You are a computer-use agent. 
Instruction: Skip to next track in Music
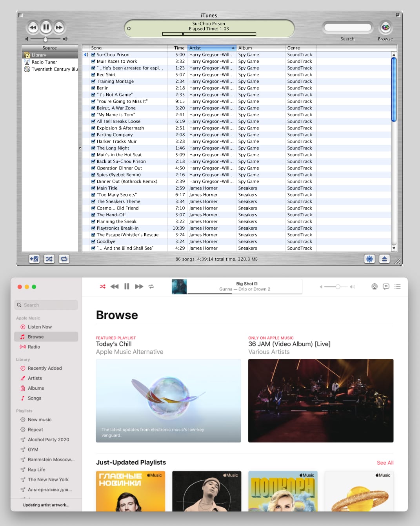(x=139, y=287)
